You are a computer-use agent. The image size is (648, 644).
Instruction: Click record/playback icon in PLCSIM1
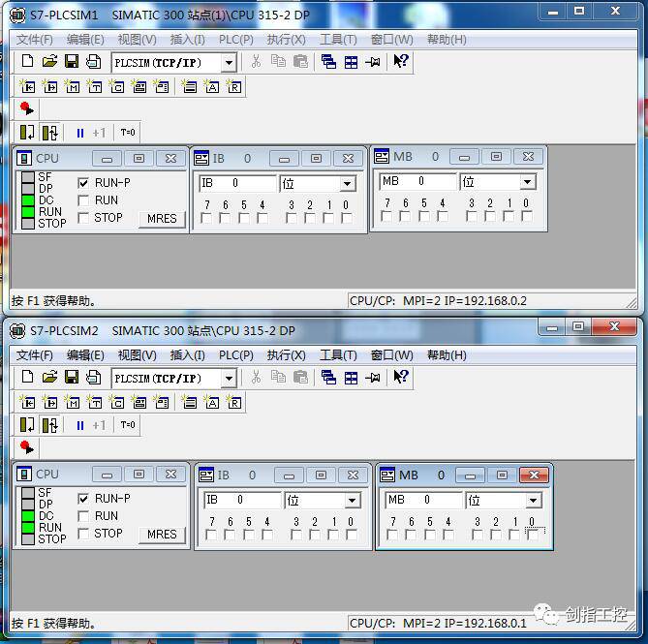pos(27,108)
